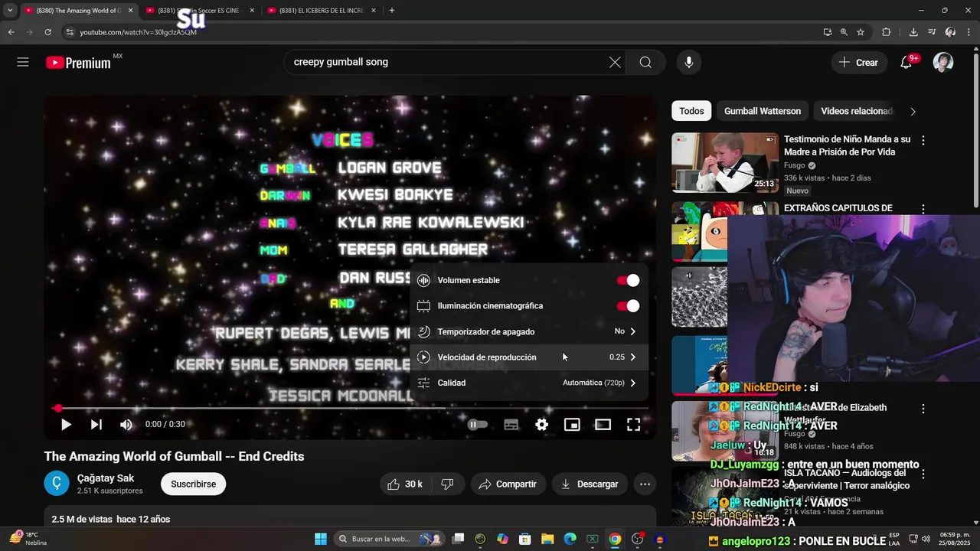The image size is (980, 551).
Task: Open Chrome extensions puzzle icon
Action: 887,32
